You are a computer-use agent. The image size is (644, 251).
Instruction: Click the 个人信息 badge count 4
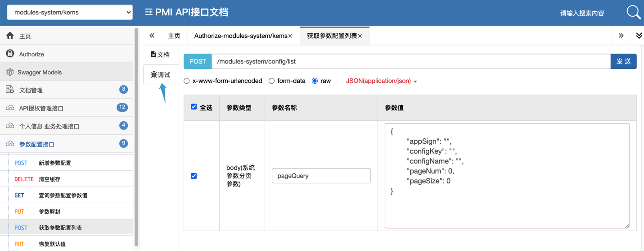pyautogui.click(x=123, y=125)
